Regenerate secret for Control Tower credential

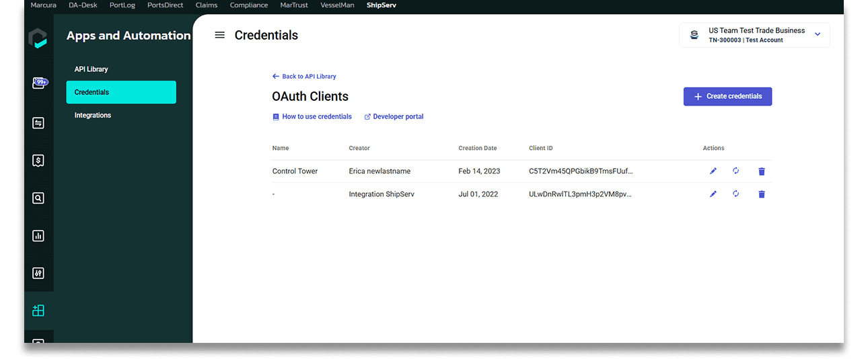coord(736,171)
